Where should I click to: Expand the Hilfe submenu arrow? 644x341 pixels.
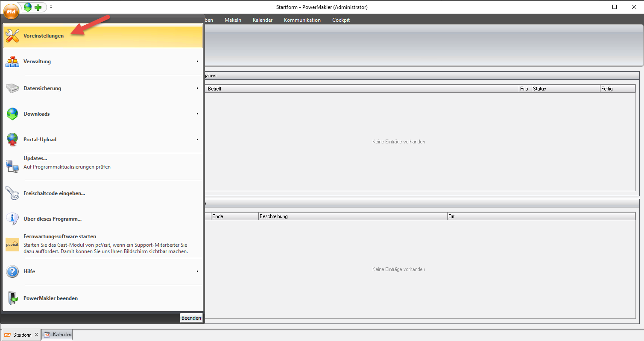(x=197, y=271)
